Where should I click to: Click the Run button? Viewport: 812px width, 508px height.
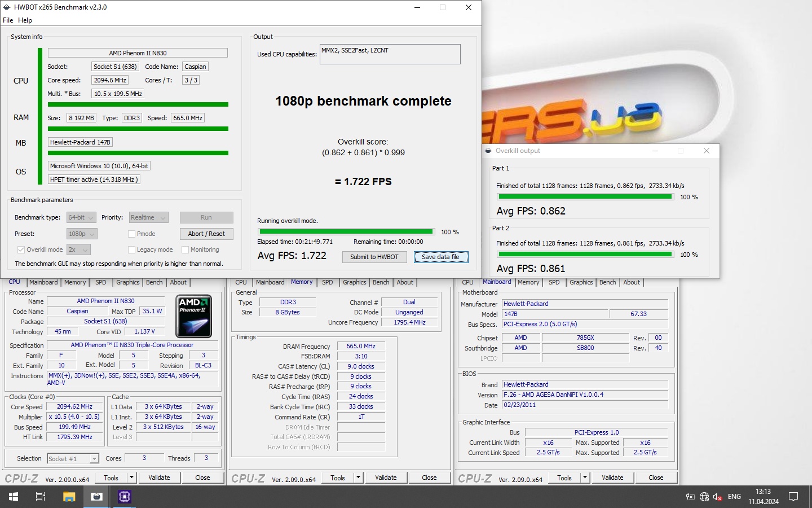point(206,217)
